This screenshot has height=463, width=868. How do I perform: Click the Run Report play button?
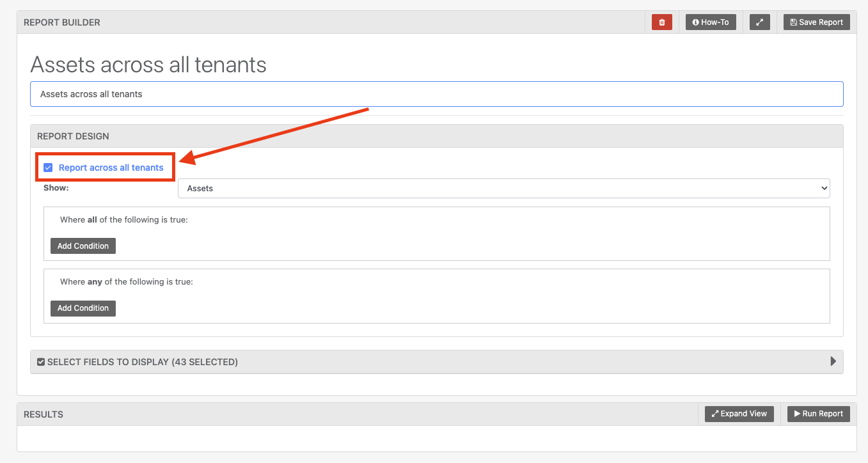pos(818,414)
